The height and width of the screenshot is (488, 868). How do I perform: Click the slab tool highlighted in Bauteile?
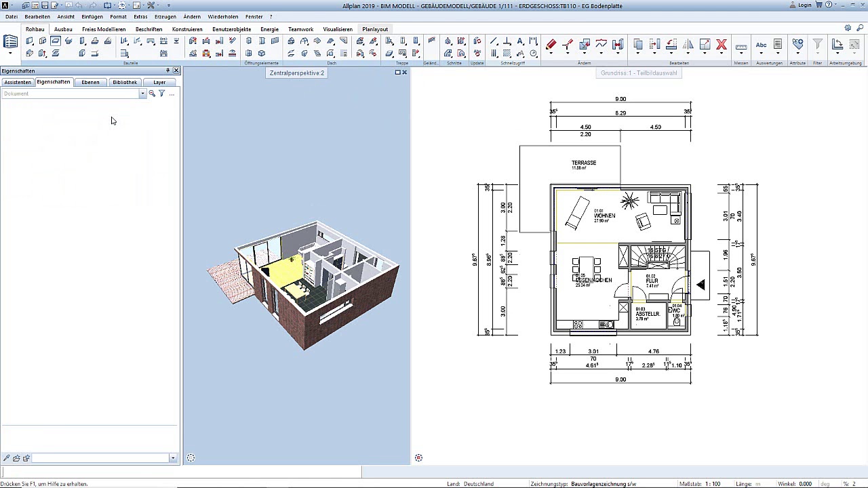tap(56, 41)
